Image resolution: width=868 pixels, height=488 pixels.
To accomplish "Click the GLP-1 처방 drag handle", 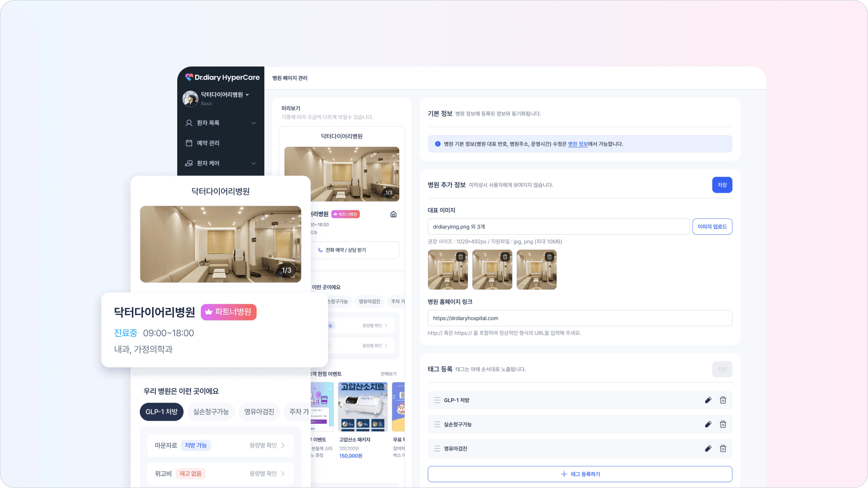I will 437,400.
